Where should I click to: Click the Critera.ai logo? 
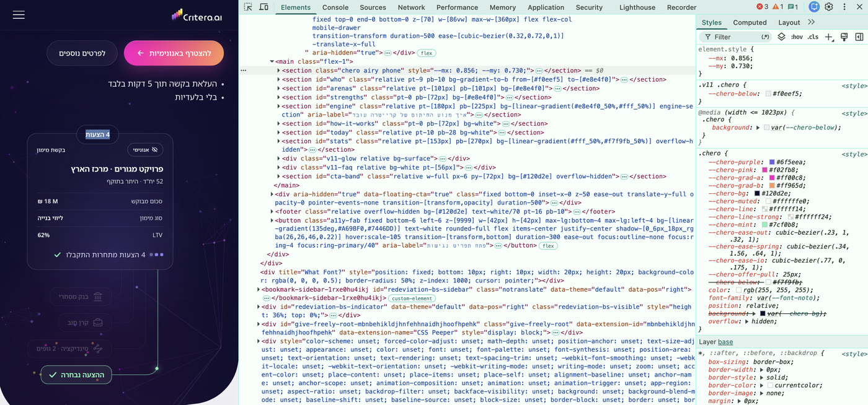(197, 15)
